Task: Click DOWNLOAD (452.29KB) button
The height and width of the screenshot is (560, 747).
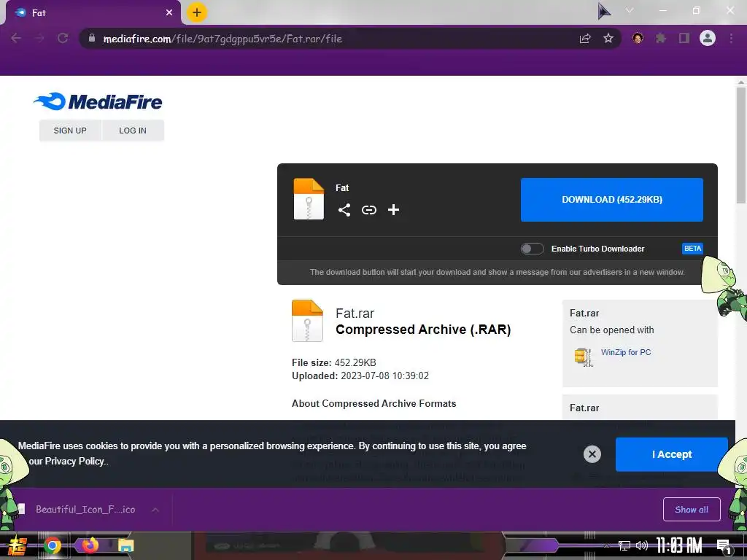Action: pyautogui.click(x=612, y=200)
